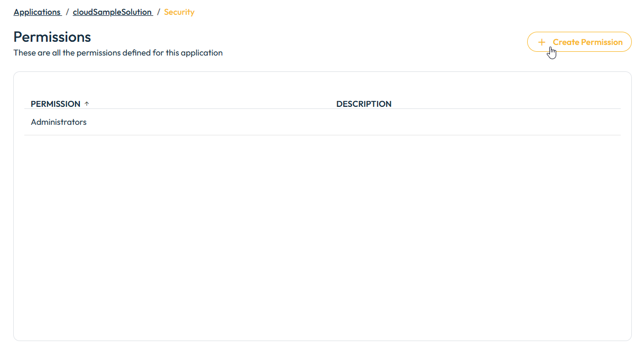Select the Security breadcrumb item
Image resolution: width=644 pixels, height=349 pixels.
click(x=179, y=12)
